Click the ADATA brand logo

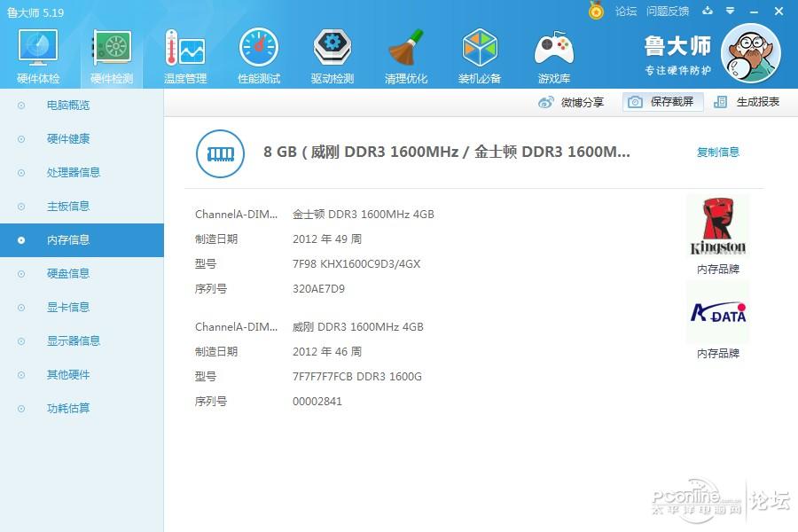click(717, 312)
